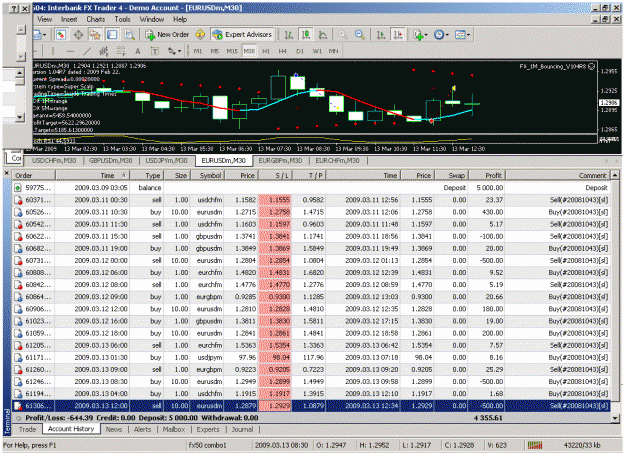The height and width of the screenshot is (453, 625).
Task: Switch chart to candlesticks icon
Action: pos(306,35)
